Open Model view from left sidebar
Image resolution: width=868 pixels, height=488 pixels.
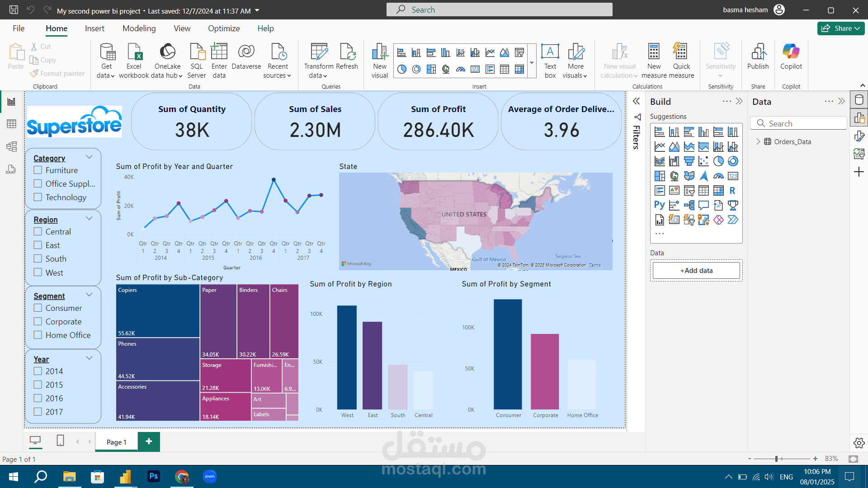click(x=11, y=146)
